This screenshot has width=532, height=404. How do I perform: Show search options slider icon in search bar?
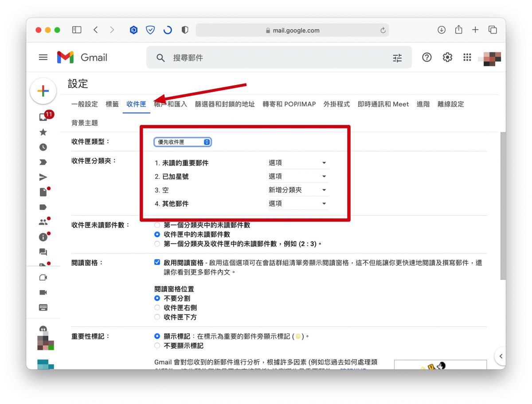(x=397, y=58)
